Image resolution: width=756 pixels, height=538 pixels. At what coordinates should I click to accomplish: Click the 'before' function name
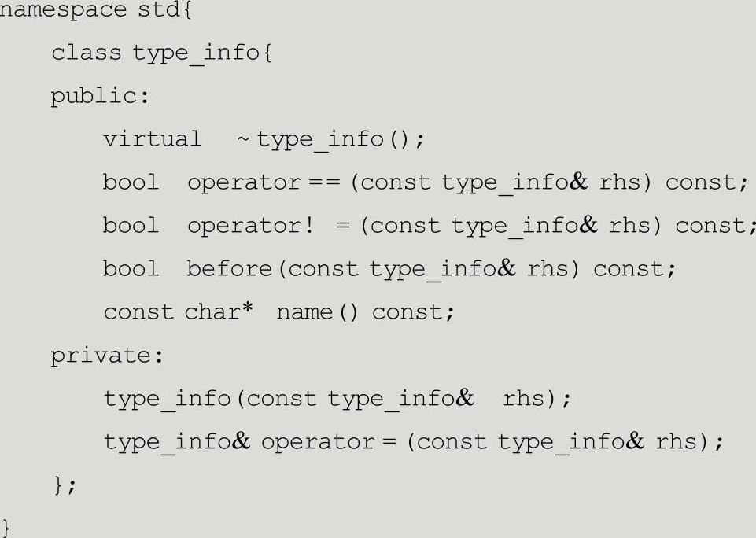tap(230, 268)
